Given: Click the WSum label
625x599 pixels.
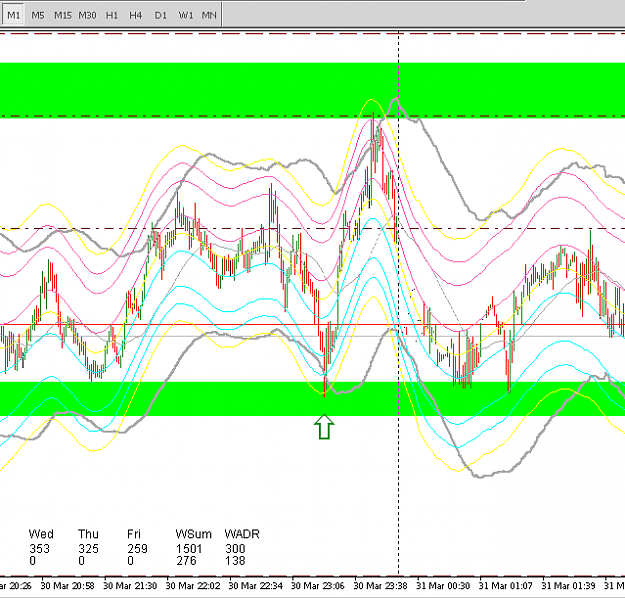Looking at the screenshot, I should (193, 534).
